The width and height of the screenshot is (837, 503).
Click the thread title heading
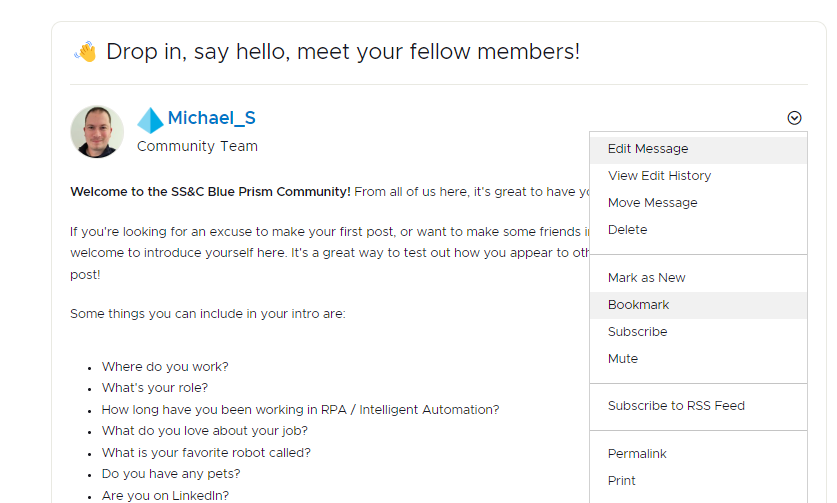[342, 52]
